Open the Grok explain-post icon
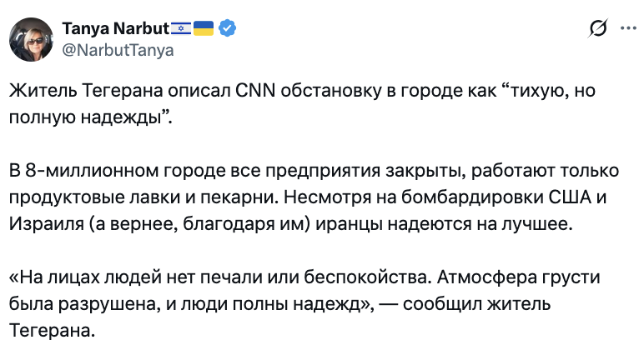Viewport: 644px width, 345px height. (597, 29)
